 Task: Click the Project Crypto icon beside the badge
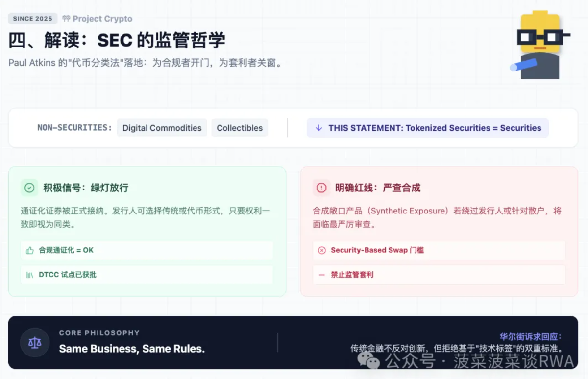pyautogui.click(x=66, y=19)
